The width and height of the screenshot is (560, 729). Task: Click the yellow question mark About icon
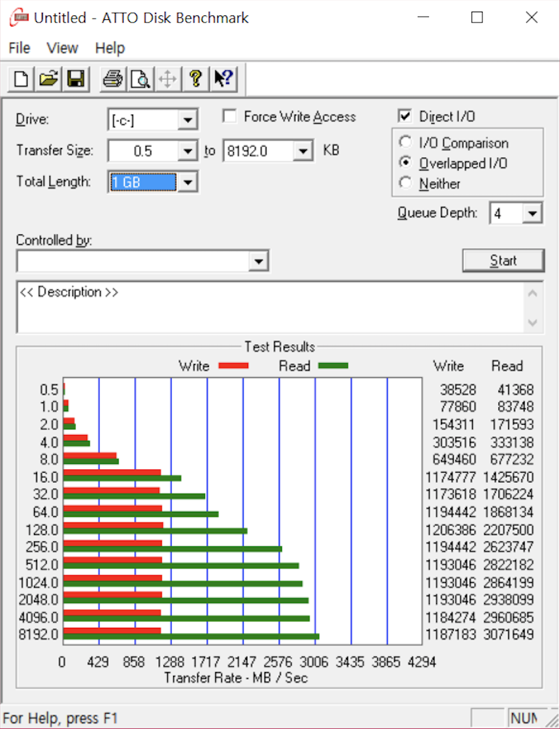[x=195, y=79]
